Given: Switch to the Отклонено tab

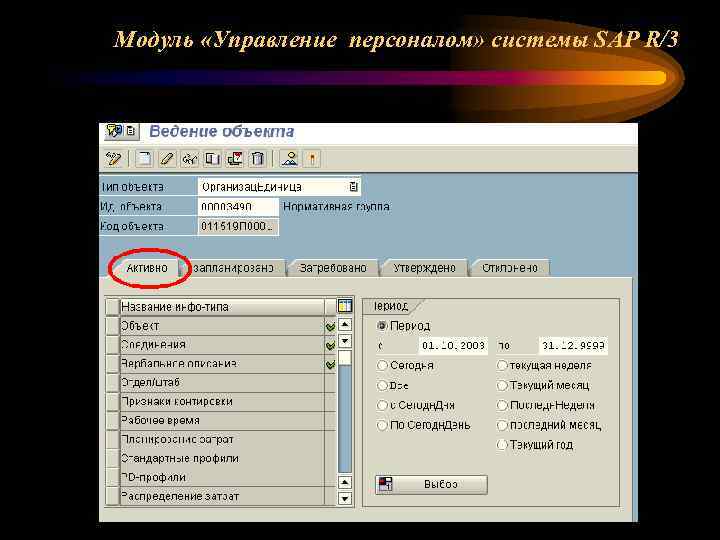Looking at the screenshot, I should pyautogui.click(x=510, y=268).
